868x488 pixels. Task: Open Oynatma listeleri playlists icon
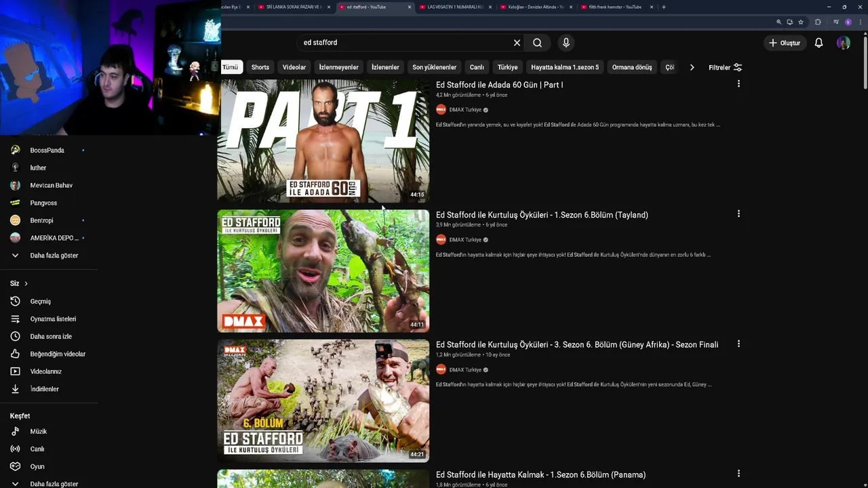pyautogui.click(x=15, y=319)
